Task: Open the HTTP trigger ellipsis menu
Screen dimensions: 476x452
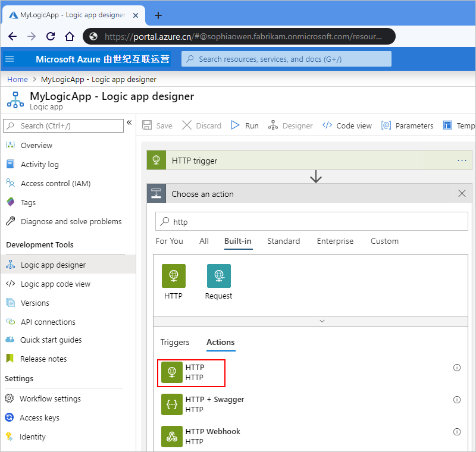Action: [462, 161]
